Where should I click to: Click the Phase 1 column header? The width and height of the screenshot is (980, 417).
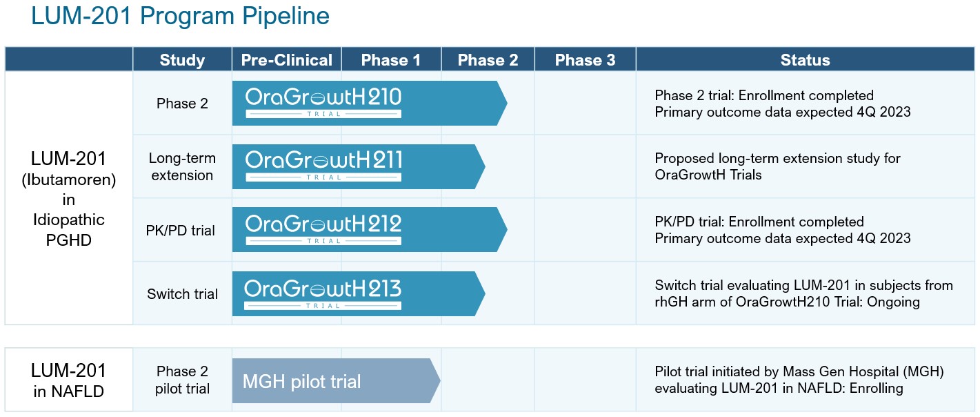pyautogui.click(x=391, y=60)
